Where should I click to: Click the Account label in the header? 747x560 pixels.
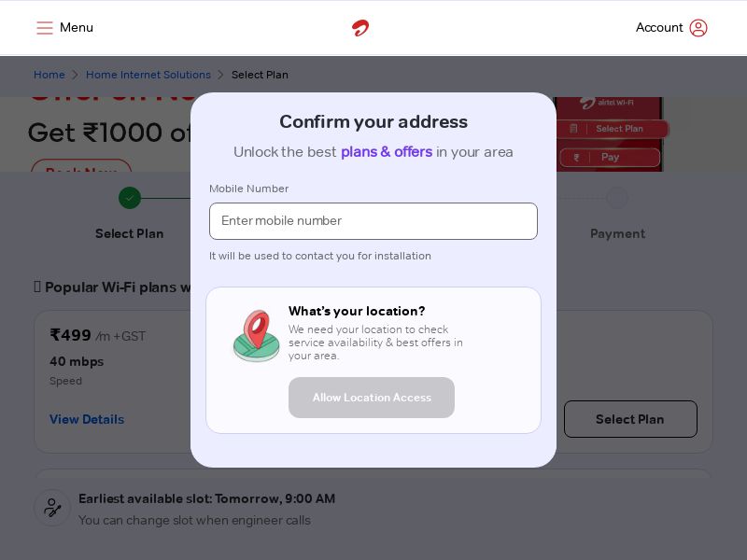tap(659, 28)
